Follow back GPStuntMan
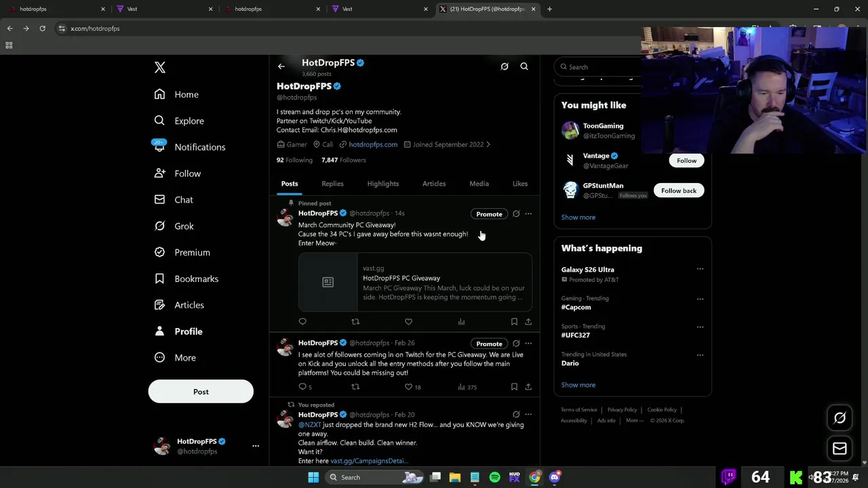The width and height of the screenshot is (868, 488). 679,190
